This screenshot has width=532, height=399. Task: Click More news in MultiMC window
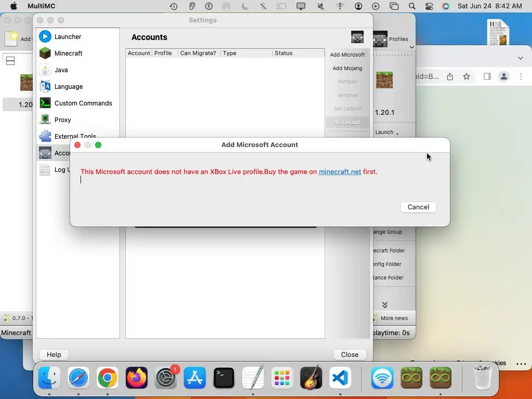[394, 318]
